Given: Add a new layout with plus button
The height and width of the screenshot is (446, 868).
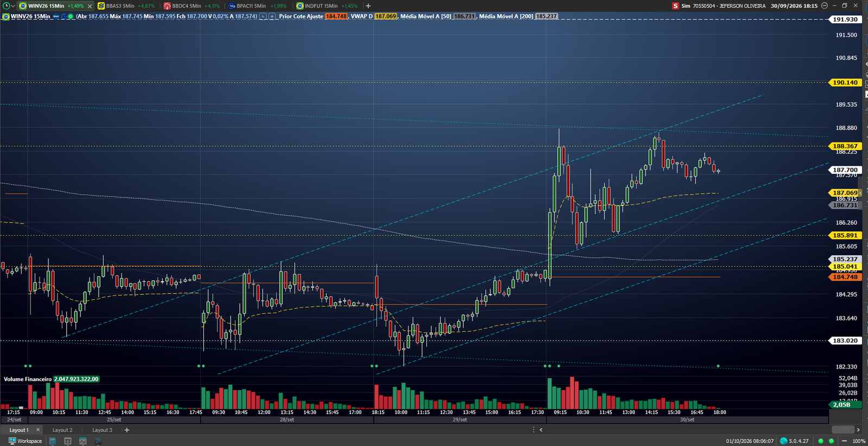Looking at the screenshot, I should pyautogui.click(x=127, y=430).
